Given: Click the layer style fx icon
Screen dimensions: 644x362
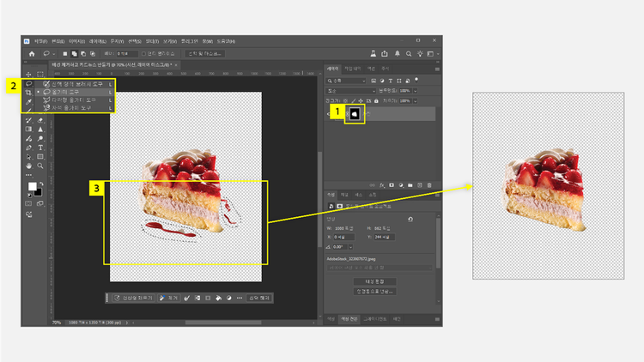Looking at the screenshot, I should point(381,185).
